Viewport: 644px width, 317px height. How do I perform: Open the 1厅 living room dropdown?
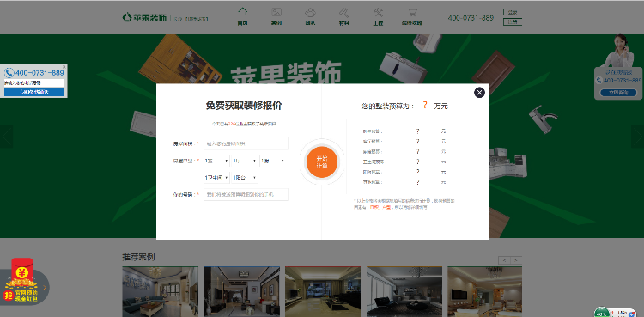pos(245,161)
